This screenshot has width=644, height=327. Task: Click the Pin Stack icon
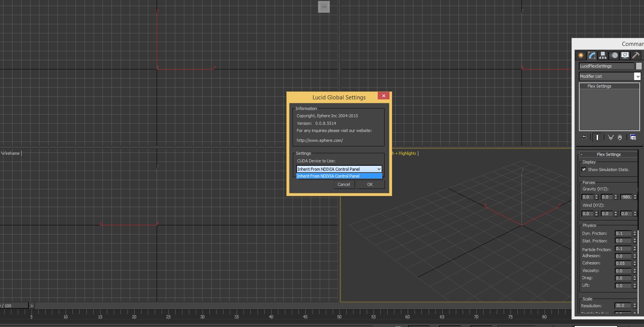[584, 137]
